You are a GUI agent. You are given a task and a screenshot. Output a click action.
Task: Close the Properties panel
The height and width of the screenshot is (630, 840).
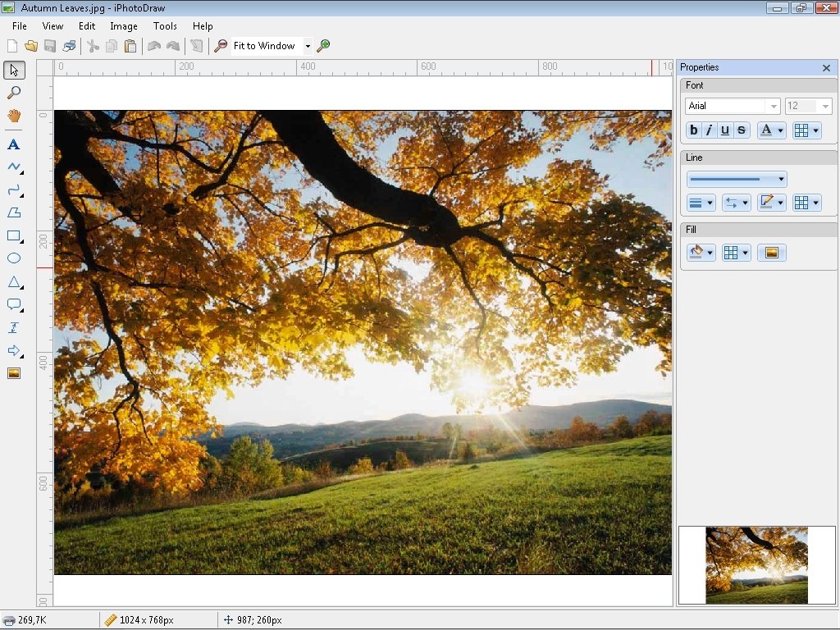coord(826,68)
